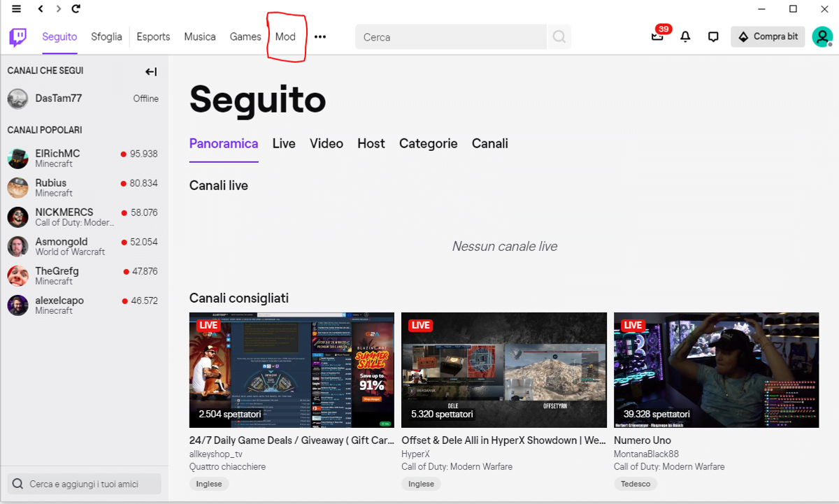839x504 pixels.
Task: Click the TheGrefg channel name
Action: click(x=57, y=271)
